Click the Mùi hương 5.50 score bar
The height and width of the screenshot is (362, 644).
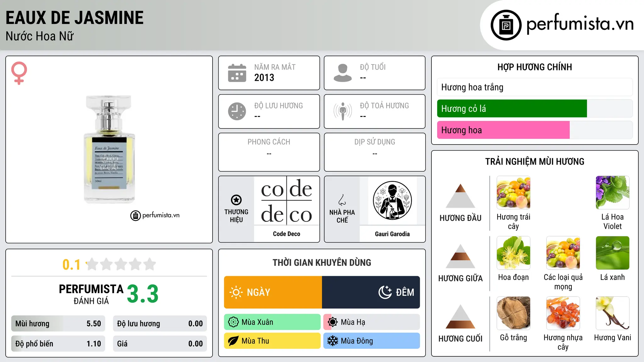(x=58, y=324)
